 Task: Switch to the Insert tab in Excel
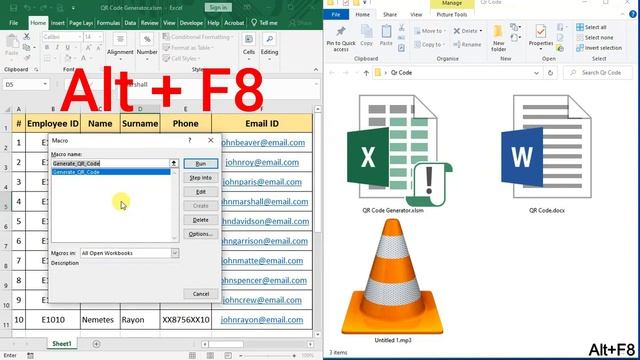(x=58, y=23)
